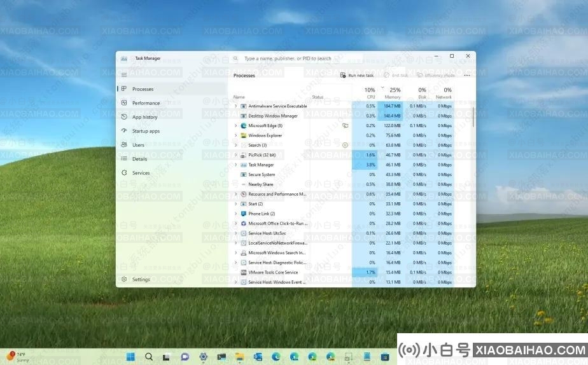The height and width of the screenshot is (365, 588).
Task: Sort by the CPU column header
Action: point(369,93)
